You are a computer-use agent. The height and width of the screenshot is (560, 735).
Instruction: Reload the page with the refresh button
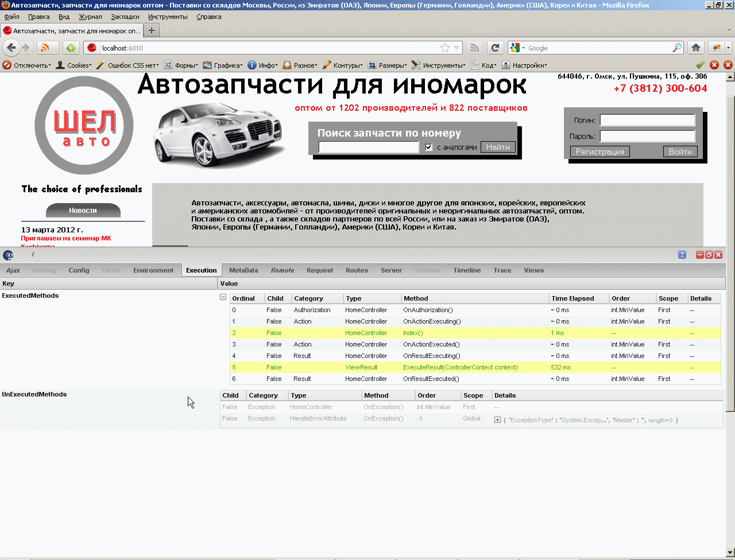pyautogui.click(x=496, y=48)
